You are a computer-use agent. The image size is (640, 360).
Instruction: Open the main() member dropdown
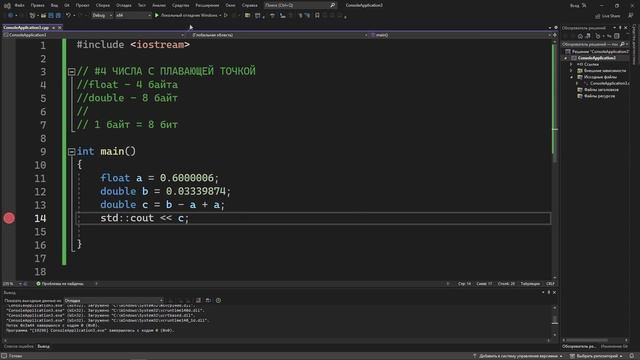461,35
